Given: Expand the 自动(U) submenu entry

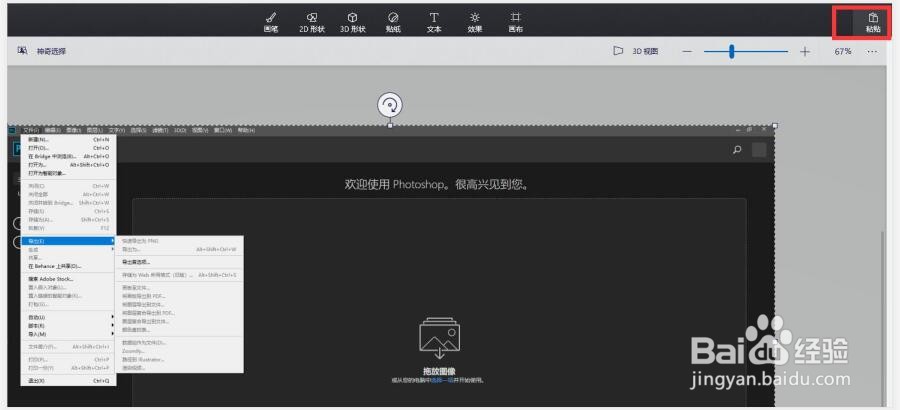Looking at the screenshot, I should [68, 317].
